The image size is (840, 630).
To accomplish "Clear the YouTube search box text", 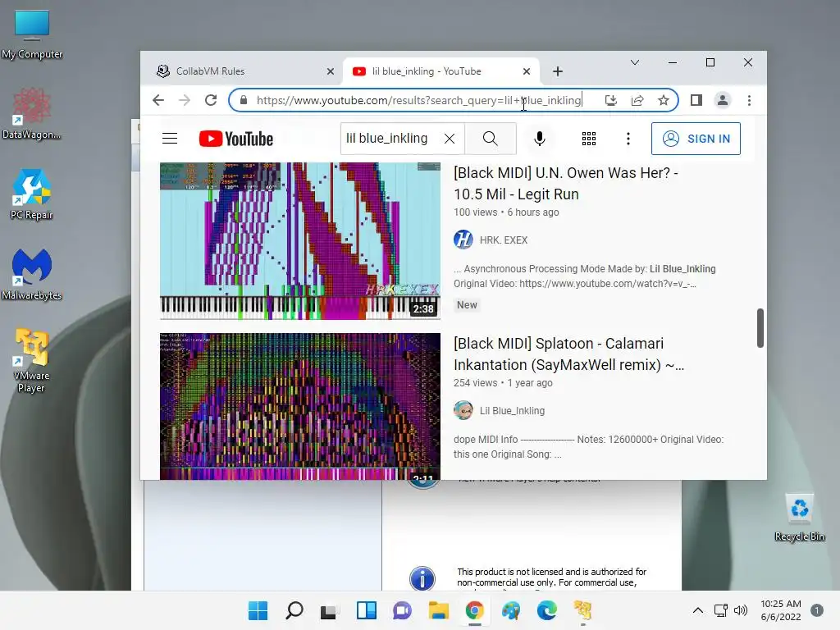I will pyautogui.click(x=450, y=139).
